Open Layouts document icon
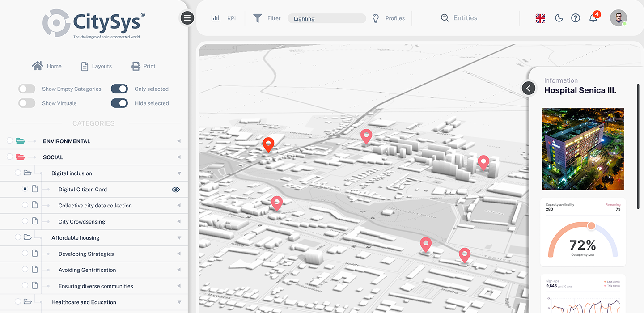 pos(85,66)
